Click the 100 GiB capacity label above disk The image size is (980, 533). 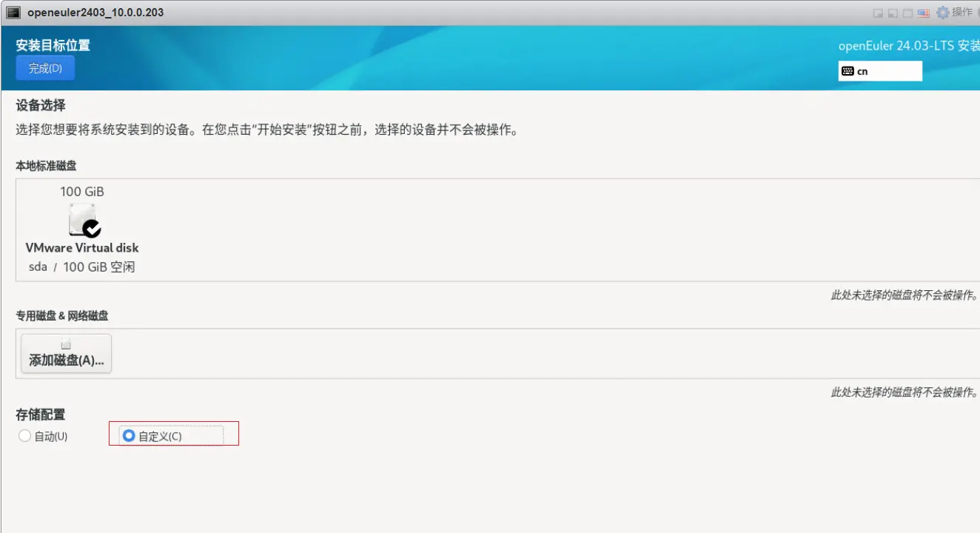(81, 191)
